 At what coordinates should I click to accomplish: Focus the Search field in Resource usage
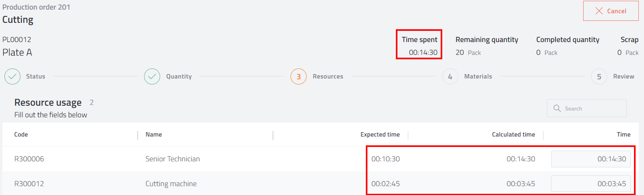tap(587, 109)
